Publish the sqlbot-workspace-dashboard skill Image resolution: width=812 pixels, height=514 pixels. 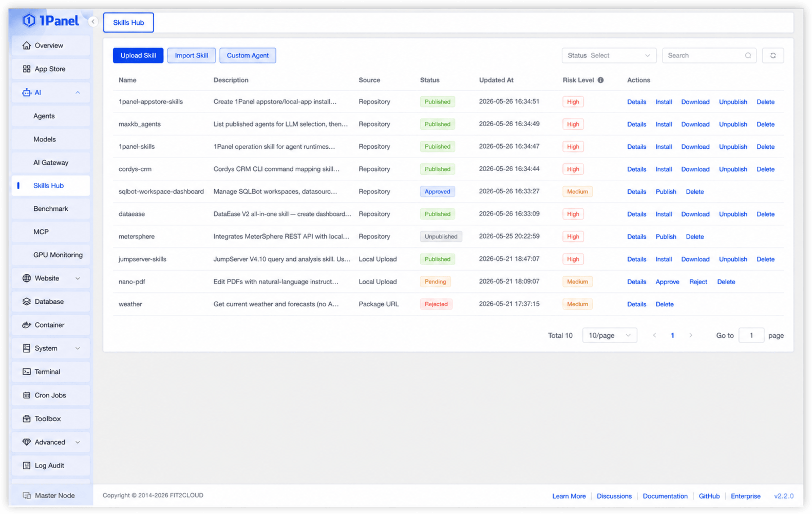[x=666, y=192]
